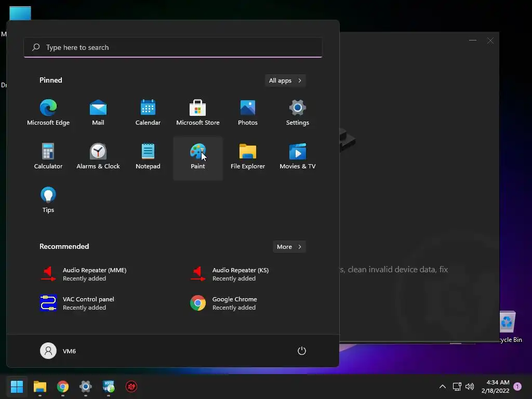Open the Calendar pinned app
The width and height of the screenshot is (532, 399).
[x=148, y=113]
